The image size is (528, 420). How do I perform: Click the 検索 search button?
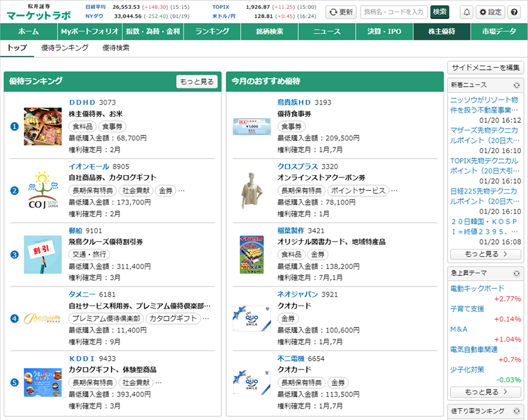point(439,12)
